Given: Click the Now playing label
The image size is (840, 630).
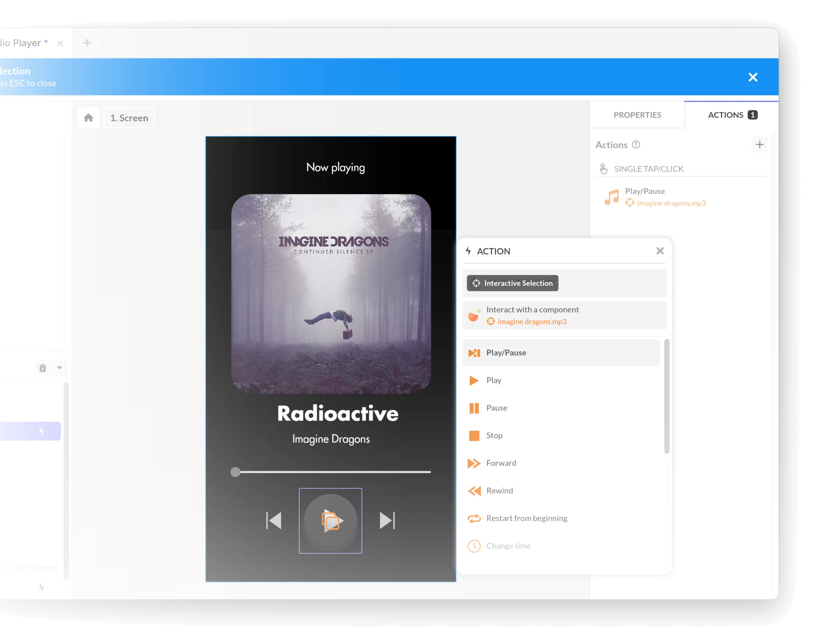Looking at the screenshot, I should click(x=336, y=167).
